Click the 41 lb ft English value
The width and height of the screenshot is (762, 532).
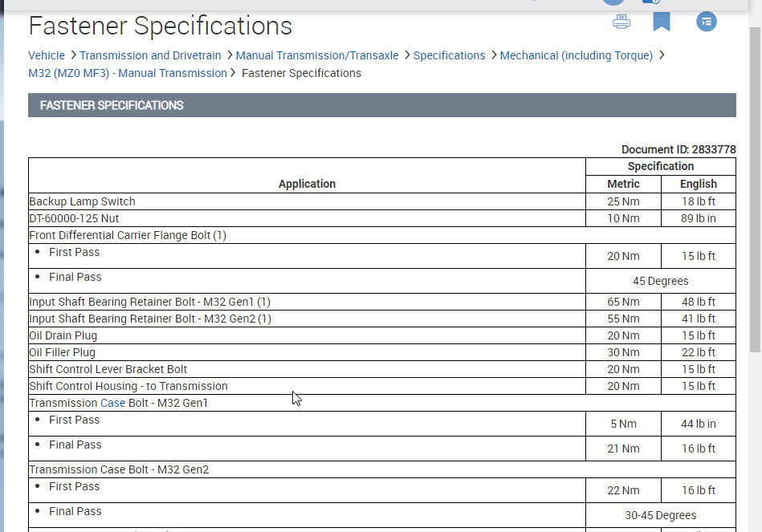tap(699, 319)
